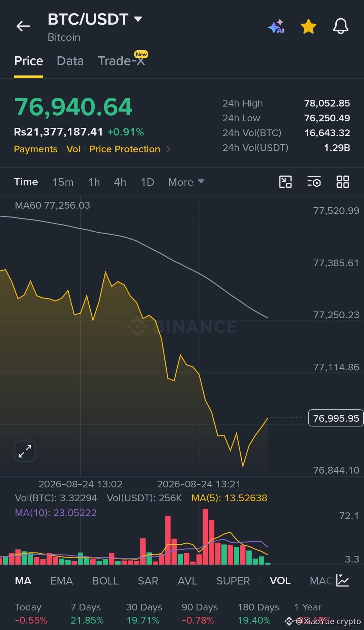The width and height of the screenshot is (364, 630).
Task: Click the +0.91% change value
Action: point(126,132)
